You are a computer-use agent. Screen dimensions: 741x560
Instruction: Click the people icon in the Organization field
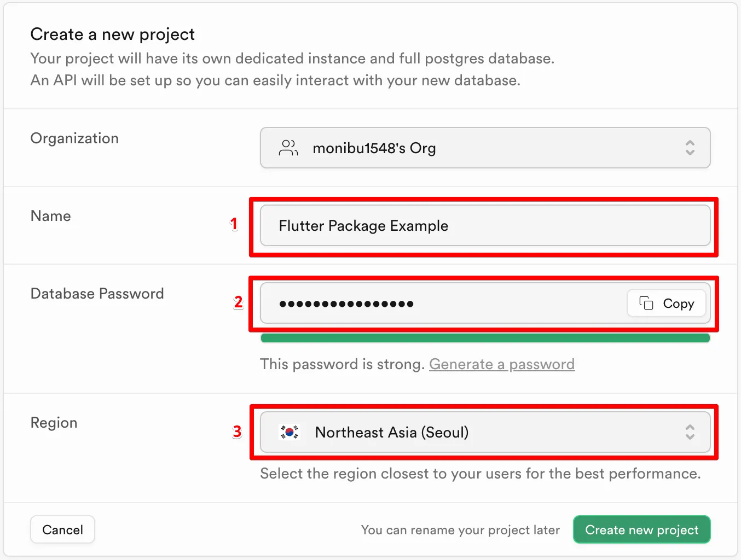click(288, 148)
